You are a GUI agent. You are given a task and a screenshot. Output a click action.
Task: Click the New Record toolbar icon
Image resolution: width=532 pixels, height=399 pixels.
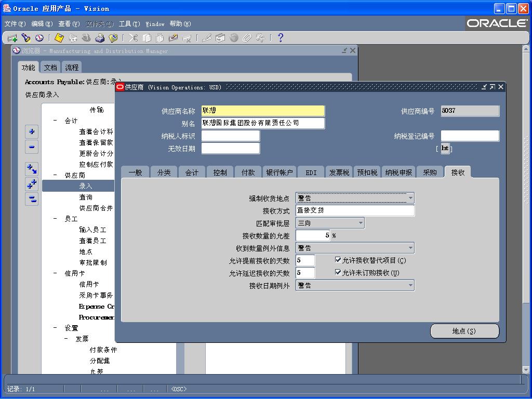pos(12,38)
